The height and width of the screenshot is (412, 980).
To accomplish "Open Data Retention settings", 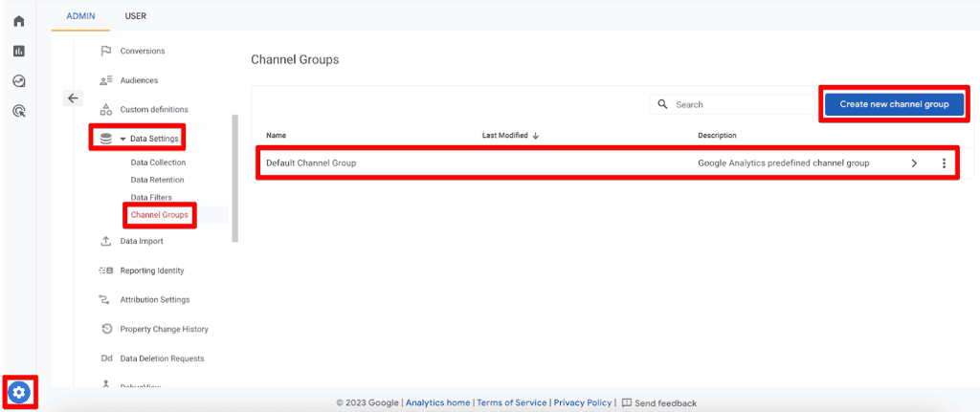I will coord(157,180).
